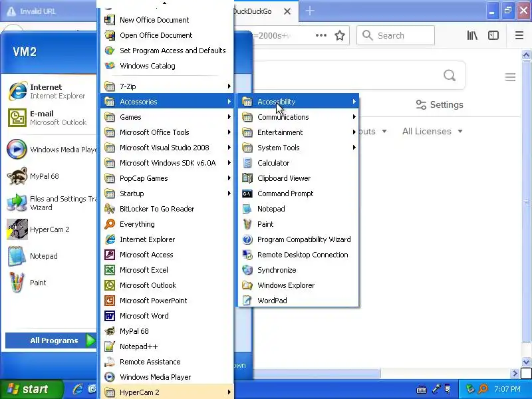This screenshot has width=532, height=399.
Task: Open MyPal 68 in All Programs list
Action: pyautogui.click(x=167, y=331)
